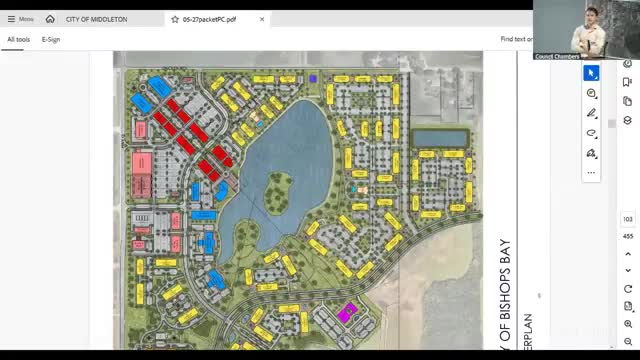Click the total page count 455

tap(628, 236)
